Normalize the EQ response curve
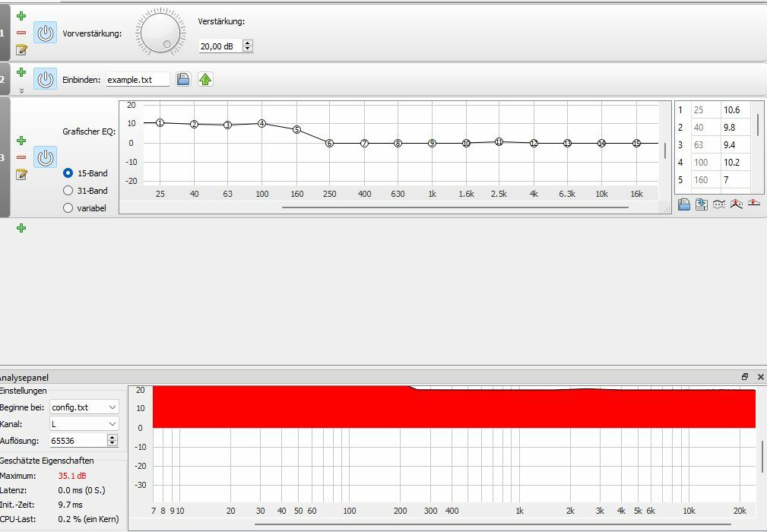Screen dimensions: 767x532 point(737,204)
